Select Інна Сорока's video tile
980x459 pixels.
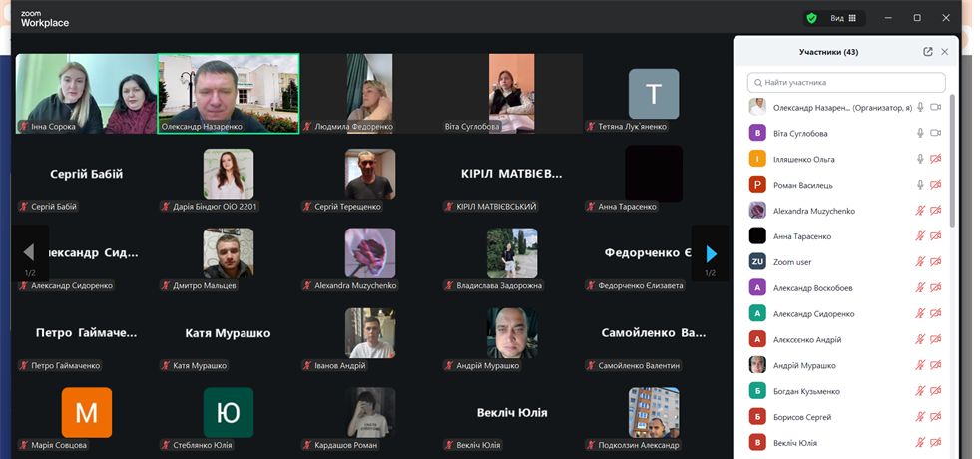point(87,93)
